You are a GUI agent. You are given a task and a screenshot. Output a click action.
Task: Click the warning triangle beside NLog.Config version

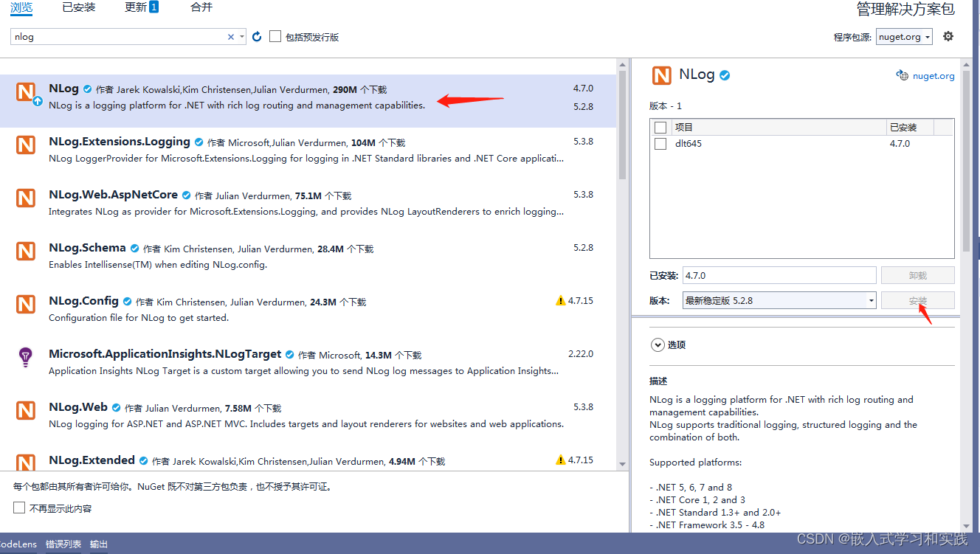pos(560,300)
